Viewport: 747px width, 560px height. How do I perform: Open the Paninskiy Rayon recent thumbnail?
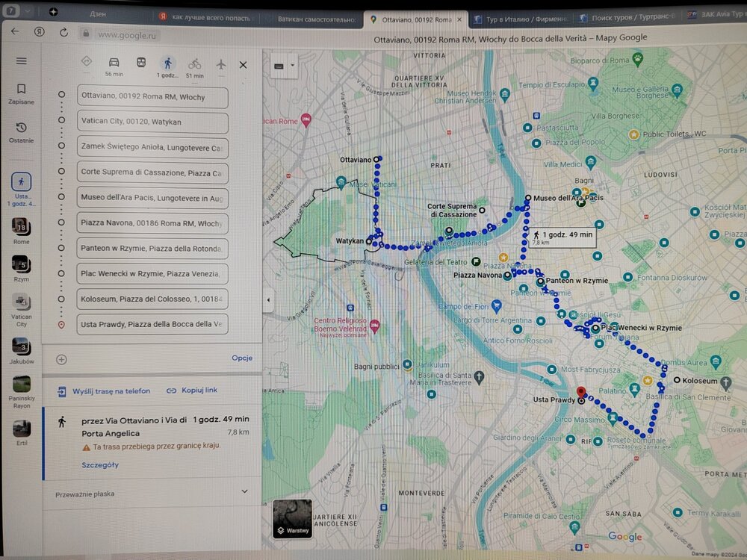point(22,393)
